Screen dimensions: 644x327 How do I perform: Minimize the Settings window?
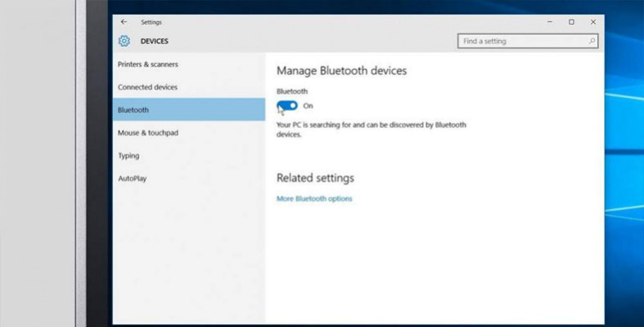click(x=550, y=22)
